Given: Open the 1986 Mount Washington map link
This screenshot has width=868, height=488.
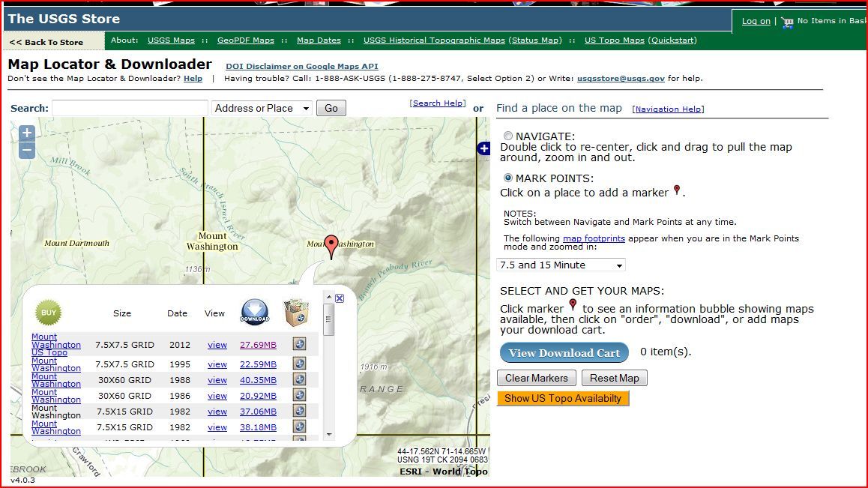Looking at the screenshot, I should [56, 396].
